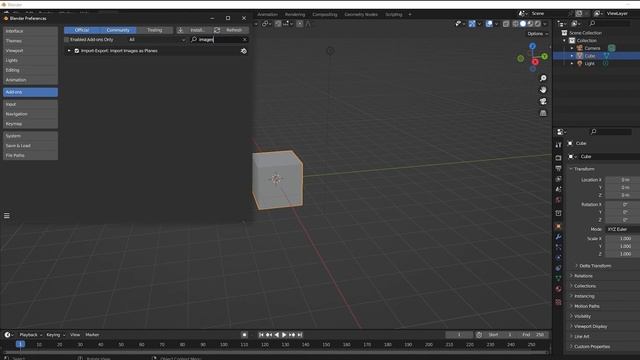Open the timeline Playback menu
The image size is (640, 360).
[31, 335]
